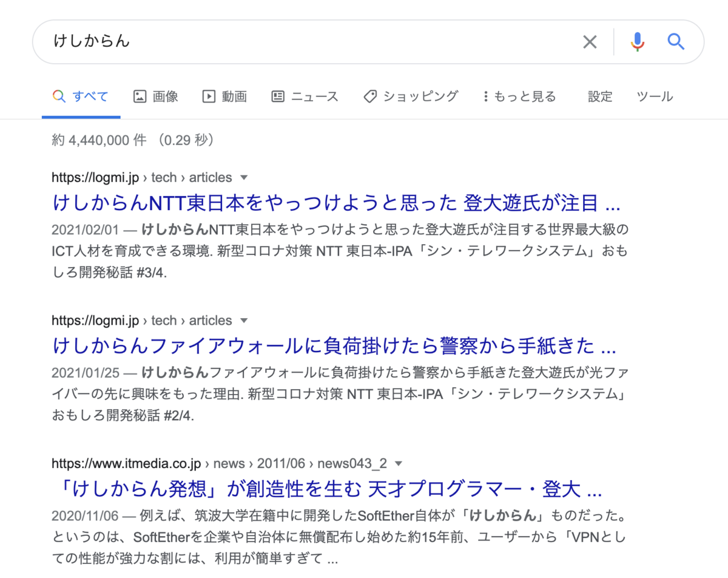Select the すべて tab
728x578 pixels.
pyautogui.click(x=81, y=97)
